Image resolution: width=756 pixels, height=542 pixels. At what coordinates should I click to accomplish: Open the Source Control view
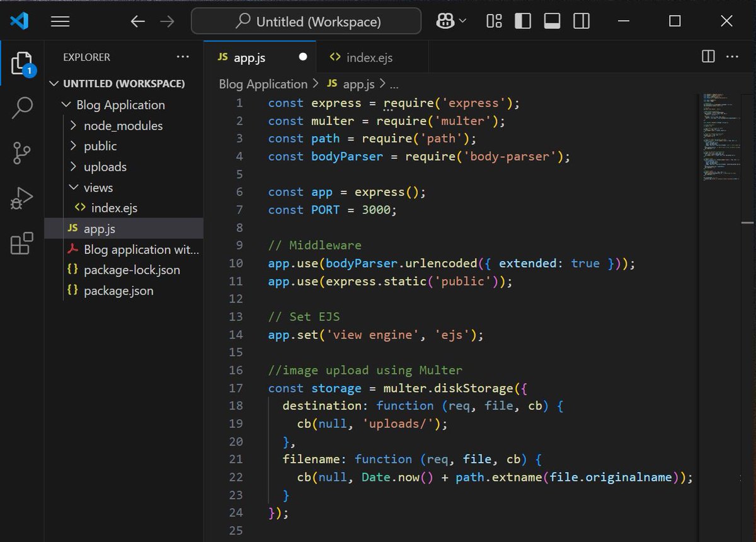pyautogui.click(x=21, y=153)
